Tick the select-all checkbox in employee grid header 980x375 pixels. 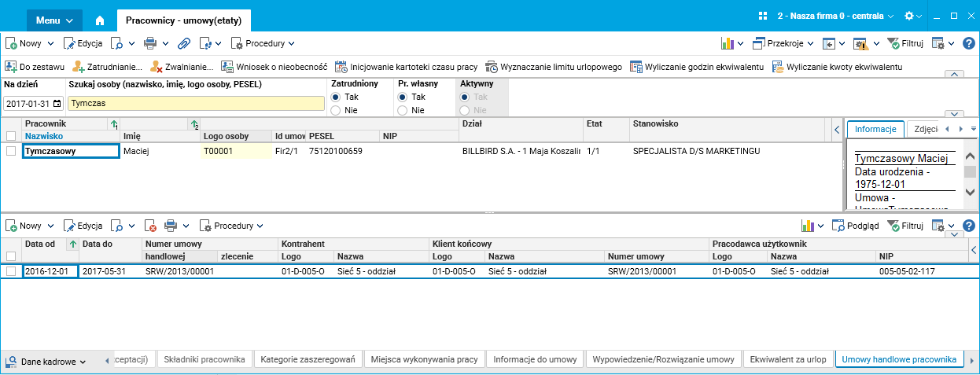click(x=11, y=136)
